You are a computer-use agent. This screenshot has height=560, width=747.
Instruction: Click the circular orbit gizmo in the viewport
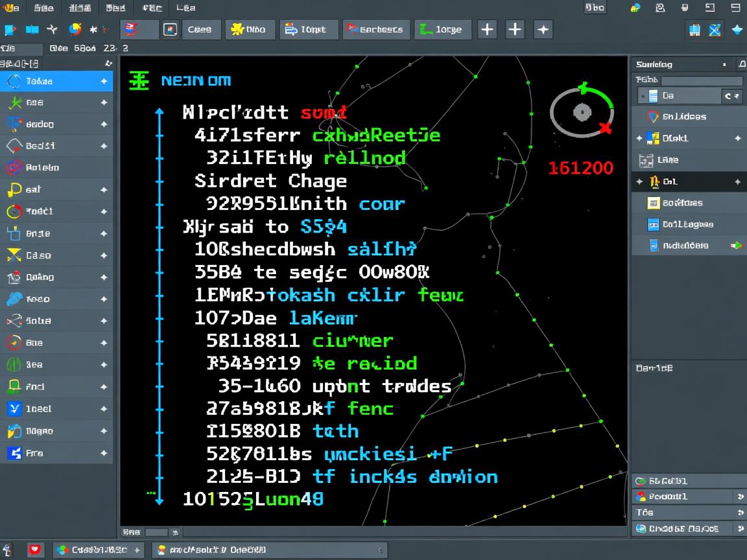(582, 111)
